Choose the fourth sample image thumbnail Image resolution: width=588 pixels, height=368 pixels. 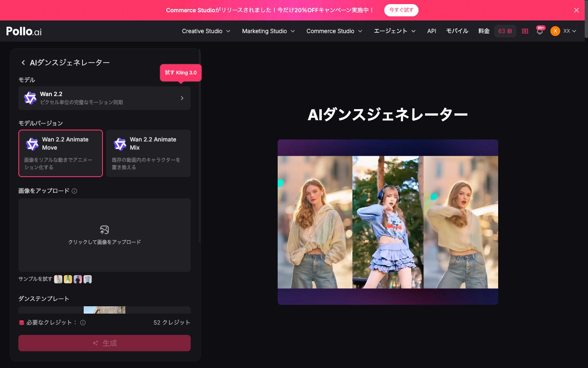(87, 279)
